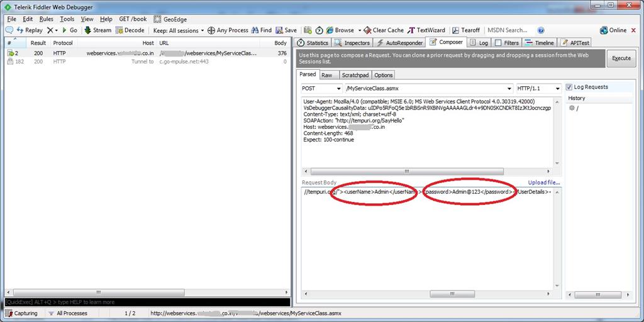This screenshot has width=644, height=322.
Task: Expand the Browse dropdown arrow
Action: (359, 30)
